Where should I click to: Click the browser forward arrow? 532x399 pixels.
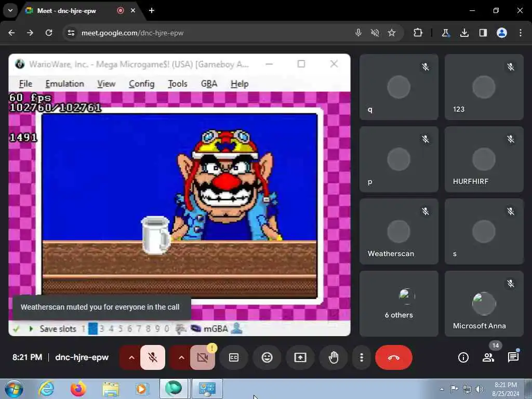[30, 33]
